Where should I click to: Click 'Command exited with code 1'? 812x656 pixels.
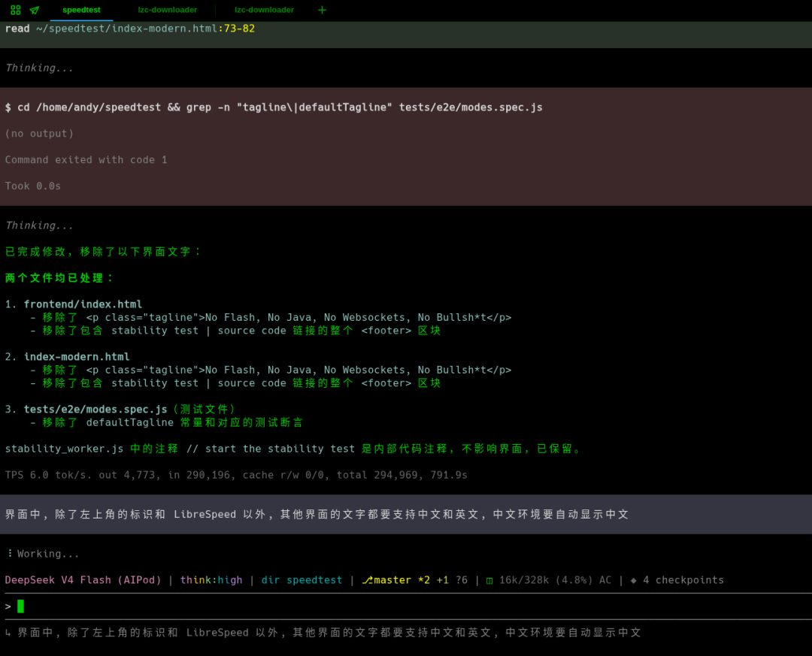pyautogui.click(x=86, y=160)
